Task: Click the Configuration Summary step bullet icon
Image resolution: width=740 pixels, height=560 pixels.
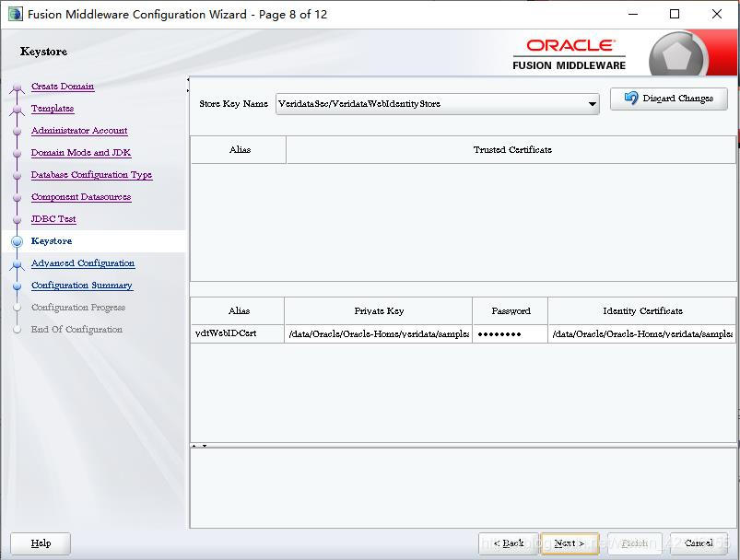Action: click(17, 286)
